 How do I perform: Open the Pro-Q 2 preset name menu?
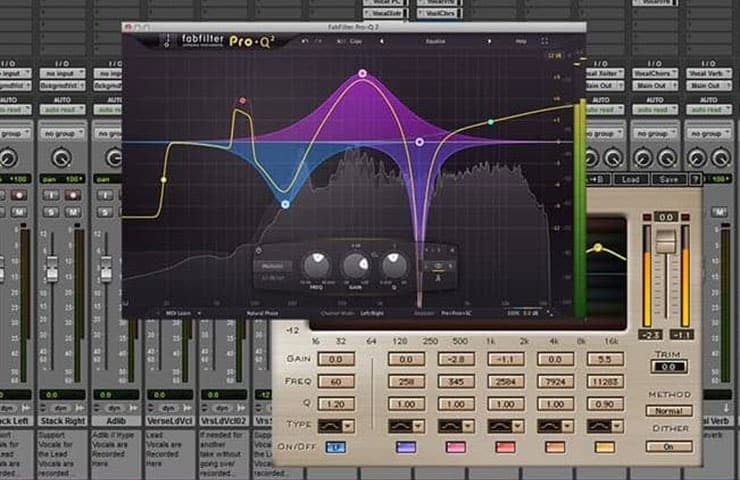click(435, 42)
